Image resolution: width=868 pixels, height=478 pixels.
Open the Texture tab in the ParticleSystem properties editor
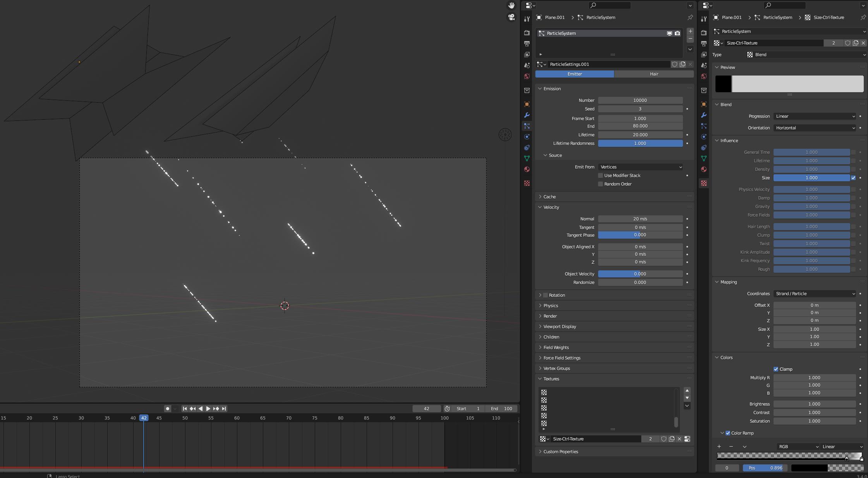pos(527,183)
